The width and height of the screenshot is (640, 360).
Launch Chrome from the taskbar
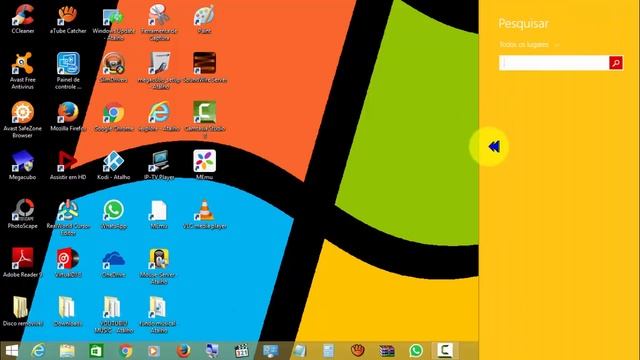coord(126,351)
